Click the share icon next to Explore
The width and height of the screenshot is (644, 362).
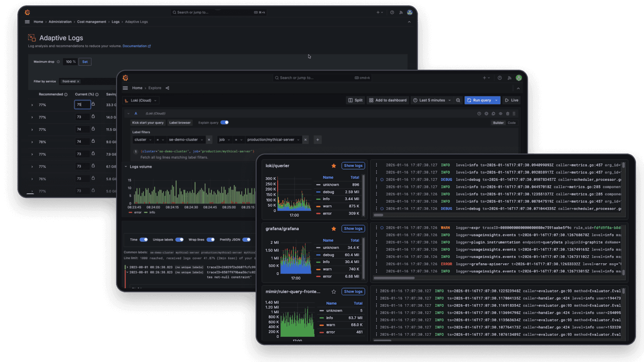click(x=167, y=88)
